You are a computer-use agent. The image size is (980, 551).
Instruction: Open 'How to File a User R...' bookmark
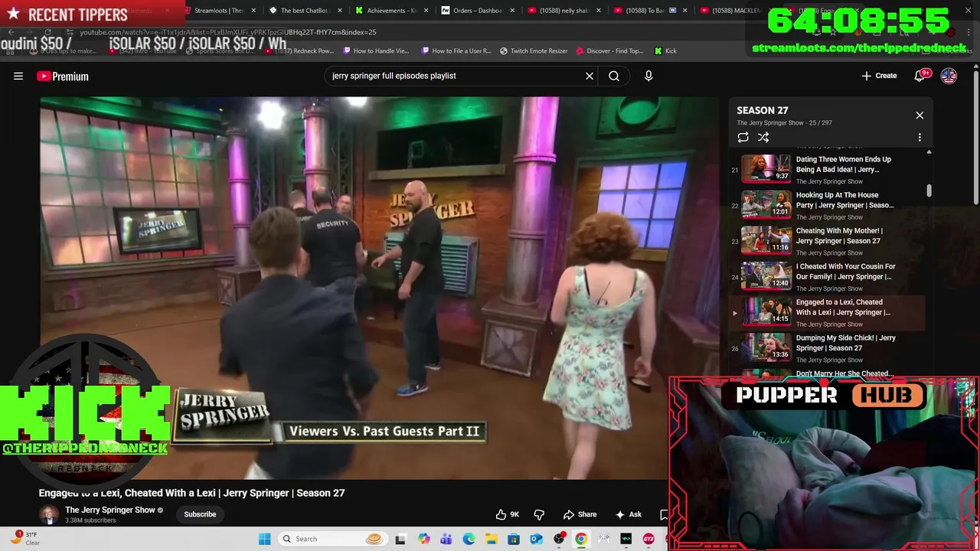coord(456,51)
